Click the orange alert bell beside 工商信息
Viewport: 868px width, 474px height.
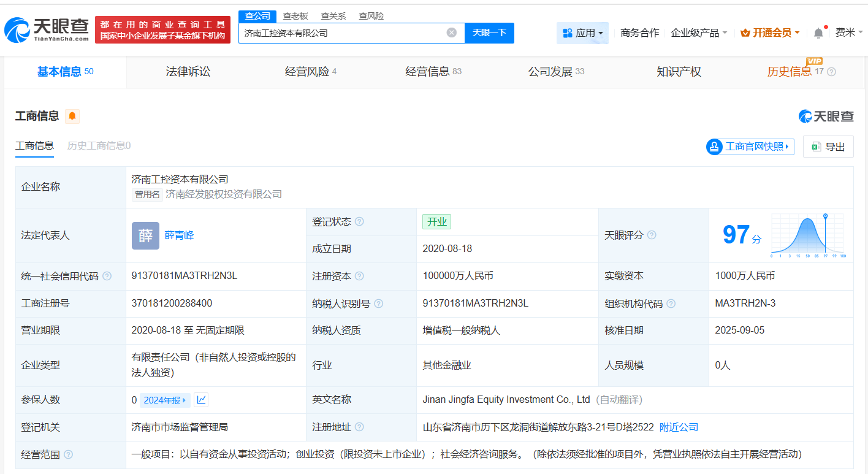click(x=72, y=116)
